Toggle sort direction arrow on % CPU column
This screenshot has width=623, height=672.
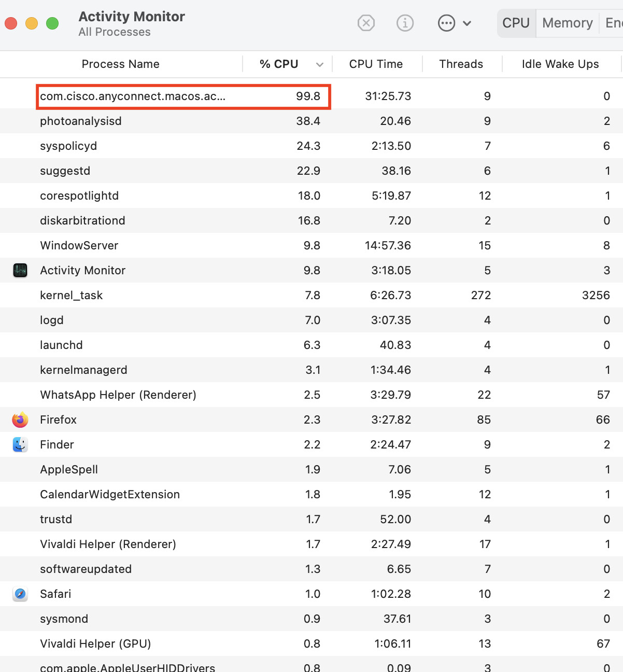tap(320, 64)
